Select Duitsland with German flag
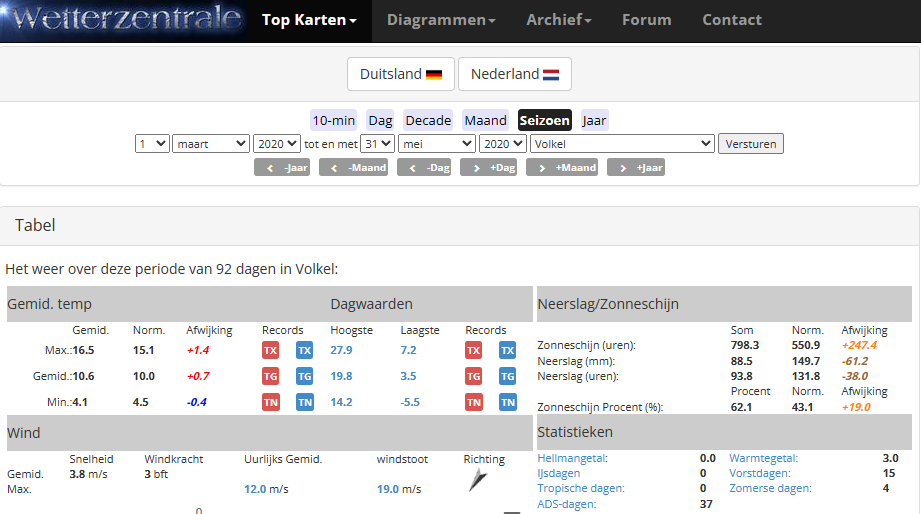Viewport: 921px width, 514px height. [x=401, y=74]
